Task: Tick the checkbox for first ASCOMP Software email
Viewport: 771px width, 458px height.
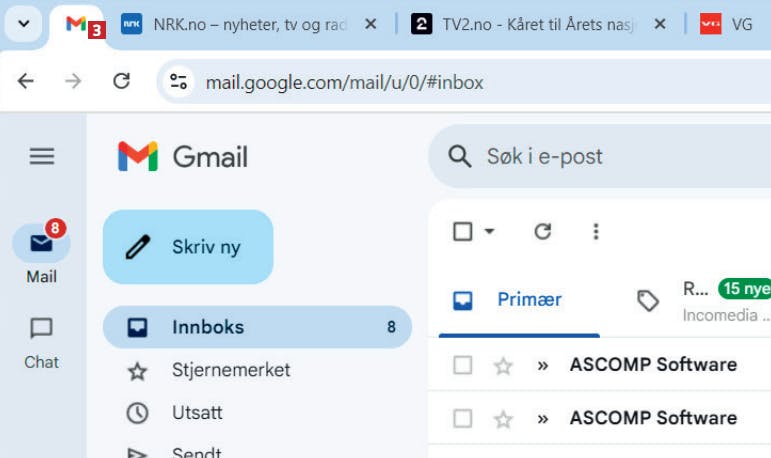Action: pos(462,366)
